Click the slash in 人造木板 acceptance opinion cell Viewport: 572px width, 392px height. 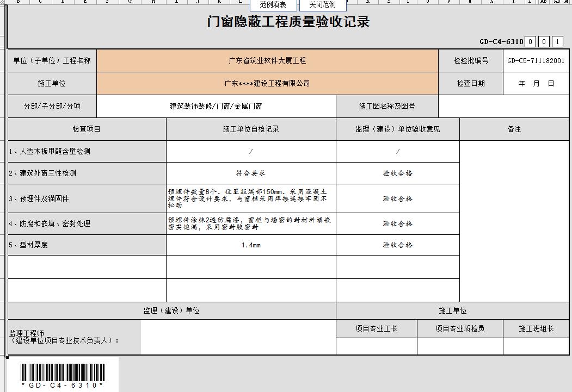coord(398,151)
